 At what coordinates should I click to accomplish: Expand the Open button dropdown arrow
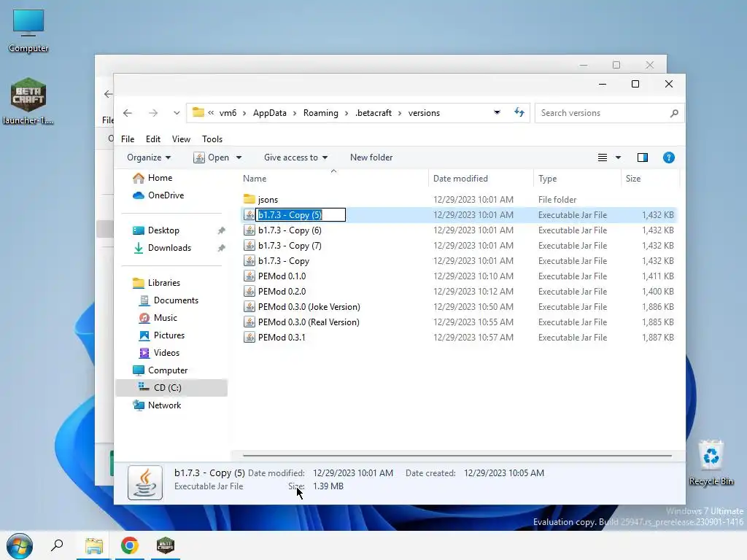(239, 157)
